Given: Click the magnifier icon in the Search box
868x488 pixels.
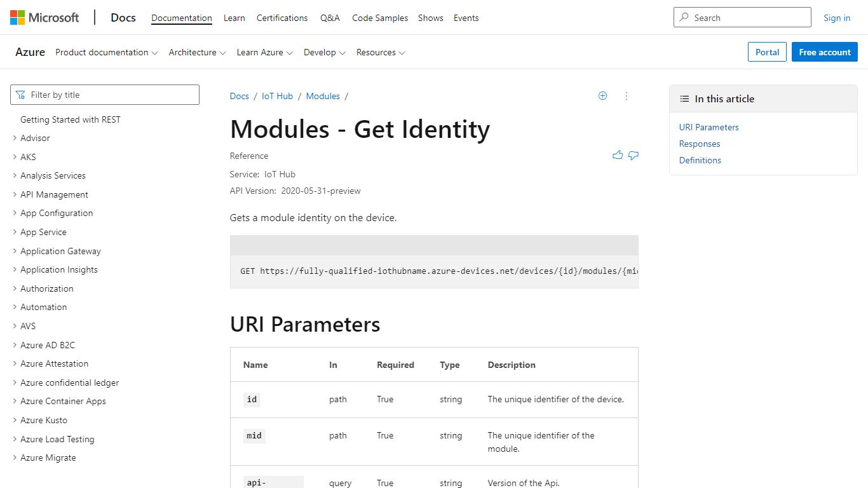Looking at the screenshot, I should pyautogui.click(x=684, y=18).
